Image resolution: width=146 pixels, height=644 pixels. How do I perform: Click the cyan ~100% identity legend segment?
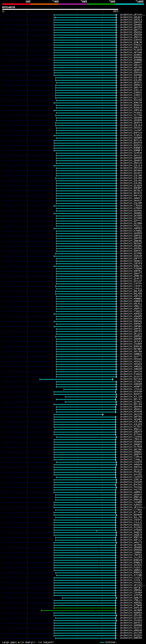(130, 4)
